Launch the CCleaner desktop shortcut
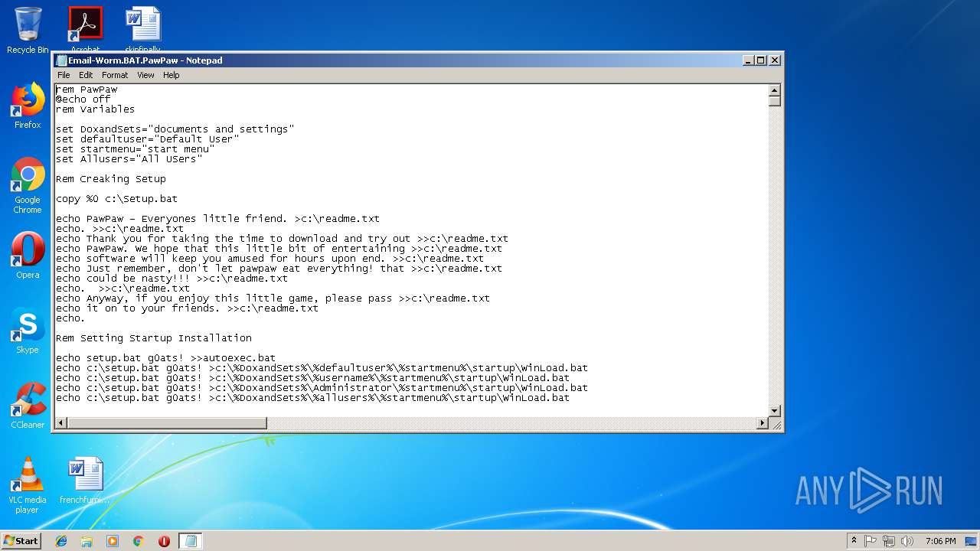 [28, 406]
